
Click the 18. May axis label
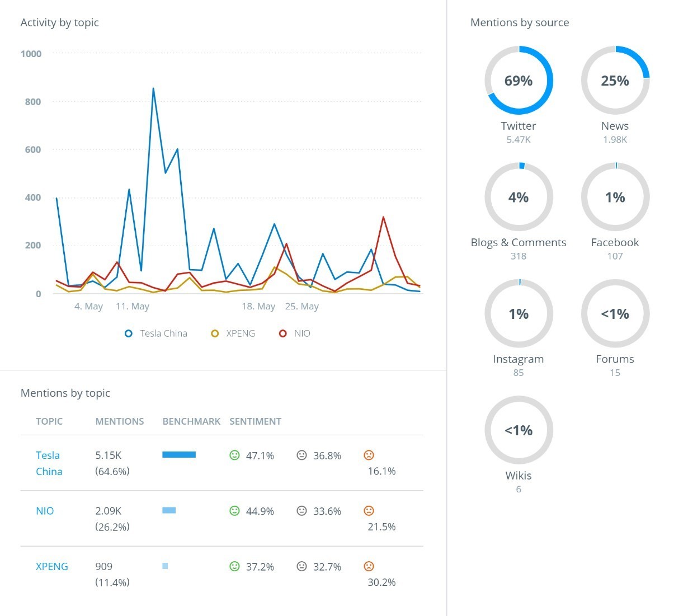(258, 307)
